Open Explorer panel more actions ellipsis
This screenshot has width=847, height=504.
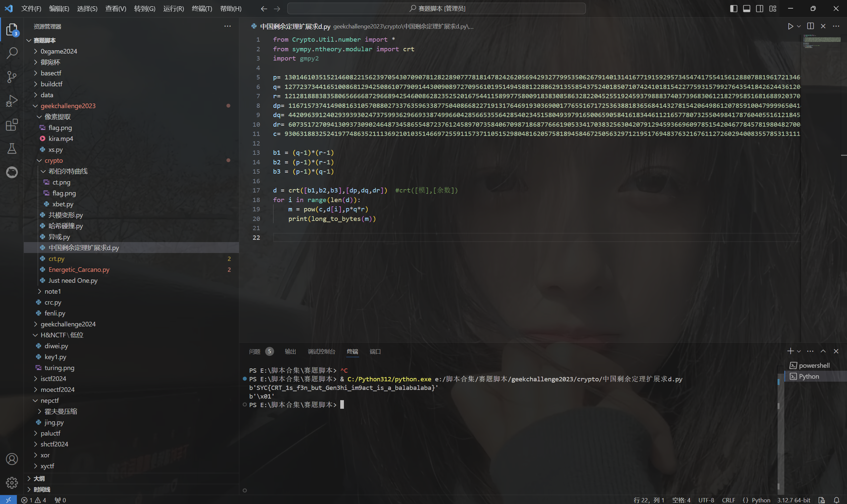(x=227, y=26)
